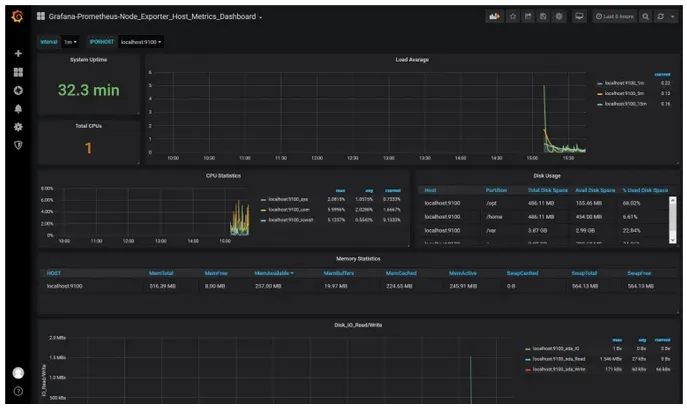Sort Disk Usage by % Used Disk Space
This screenshot has width=687, height=409.
point(645,190)
